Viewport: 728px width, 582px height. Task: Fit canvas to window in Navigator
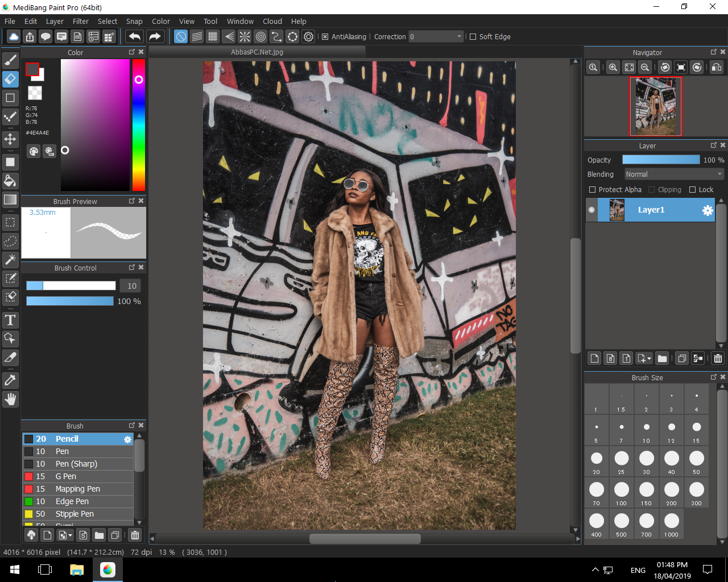(629, 67)
